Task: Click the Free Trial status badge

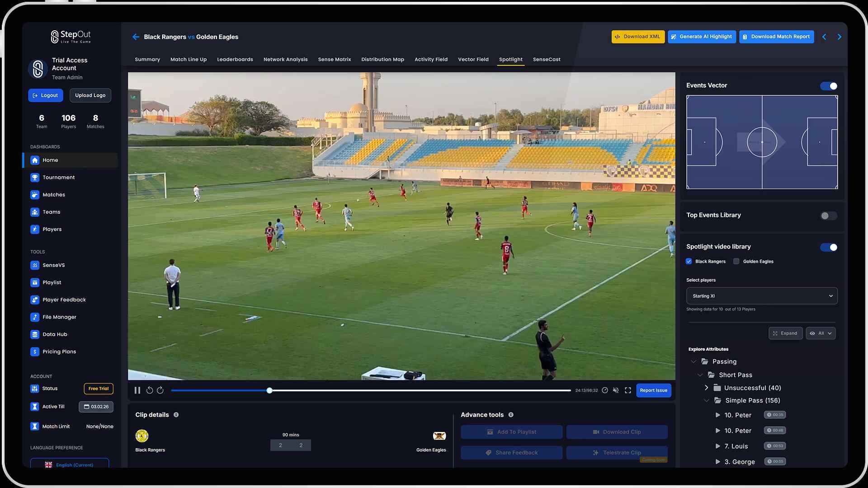Action: [99, 389]
